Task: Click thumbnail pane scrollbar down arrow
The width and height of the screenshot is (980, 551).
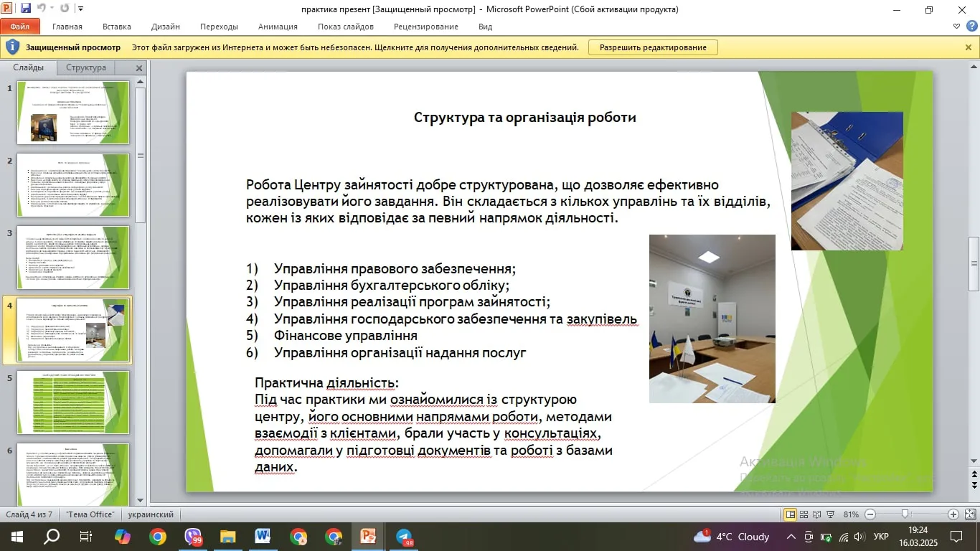Action: tap(141, 500)
